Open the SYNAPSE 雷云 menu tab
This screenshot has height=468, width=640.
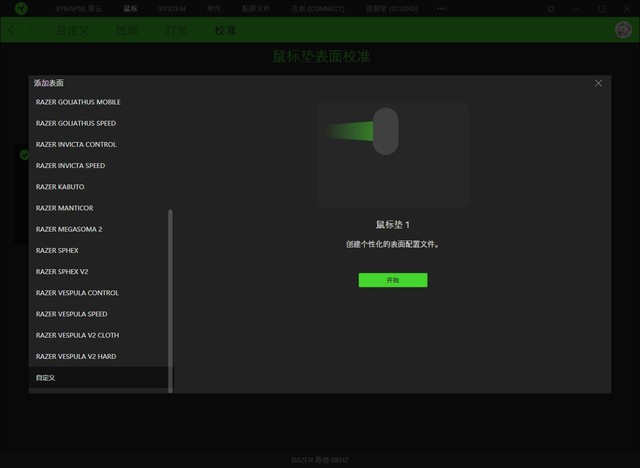coord(79,9)
